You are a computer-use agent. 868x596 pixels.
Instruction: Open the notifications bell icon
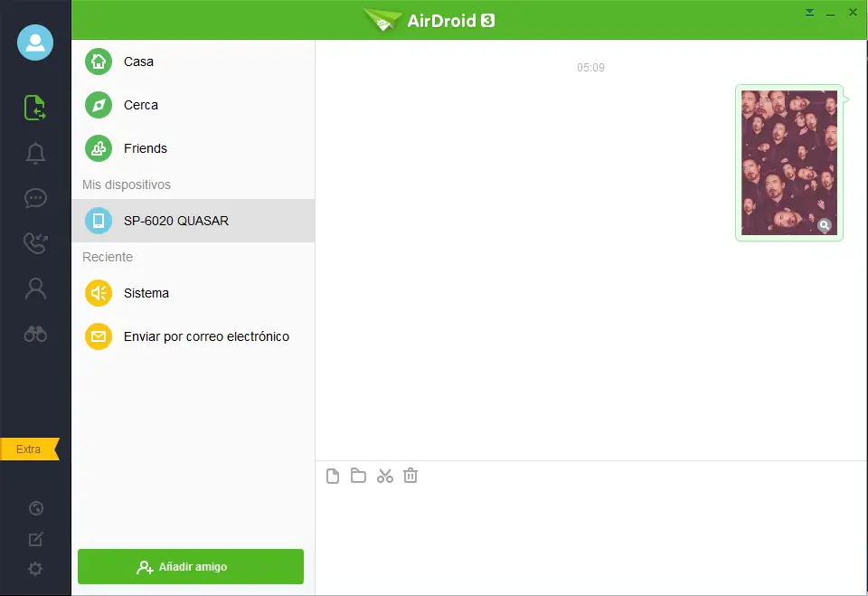(x=35, y=154)
